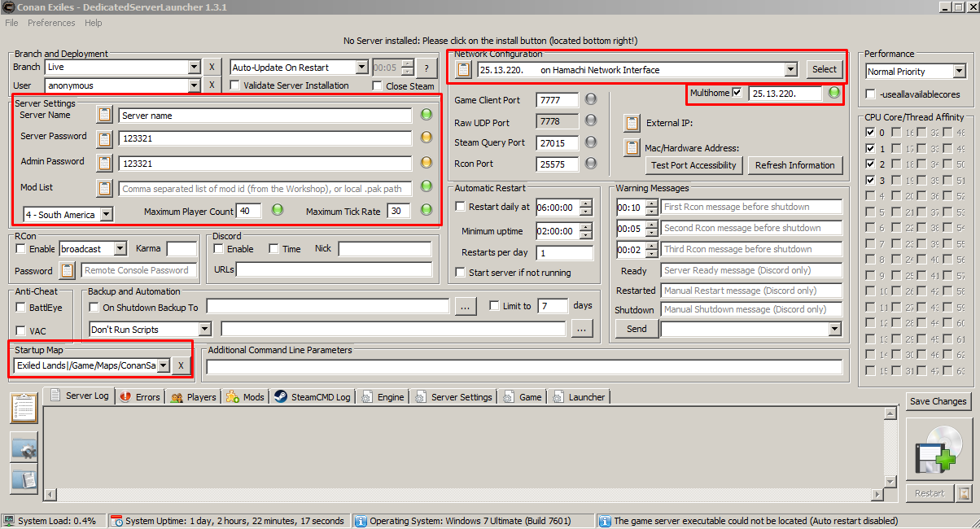This screenshot has height=529, width=980.
Task: Enable Restart daily at checkbox
Action: click(x=461, y=207)
